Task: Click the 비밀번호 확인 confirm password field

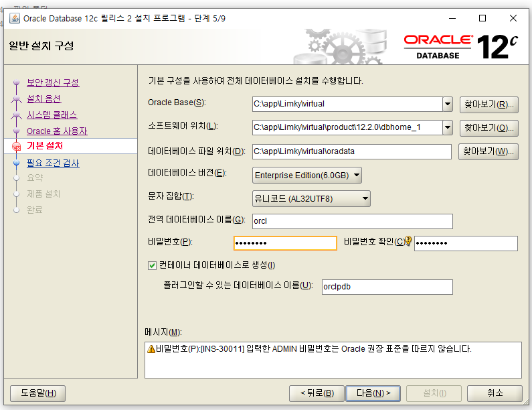Action: pyautogui.click(x=466, y=243)
